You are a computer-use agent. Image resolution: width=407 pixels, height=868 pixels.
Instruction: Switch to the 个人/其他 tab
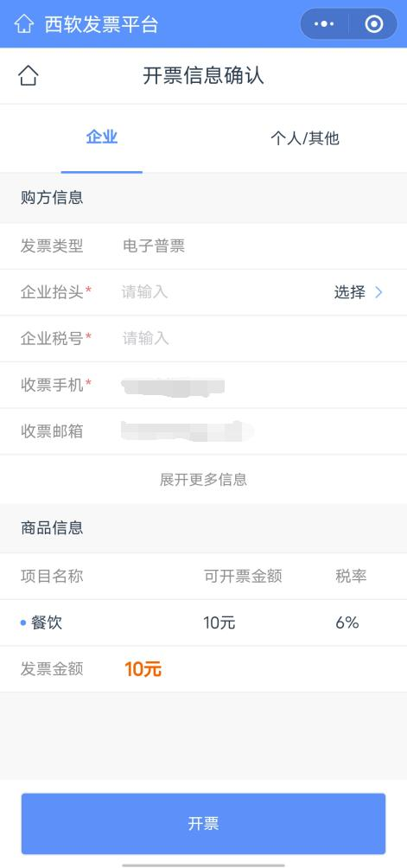[305, 137]
